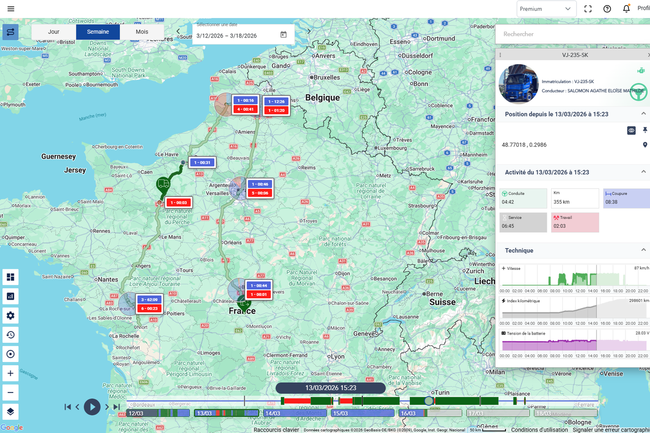This screenshot has width=650, height=433.
Task: Pin the position with the pin icon
Action: pyautogui.click(x=645, y=131)
